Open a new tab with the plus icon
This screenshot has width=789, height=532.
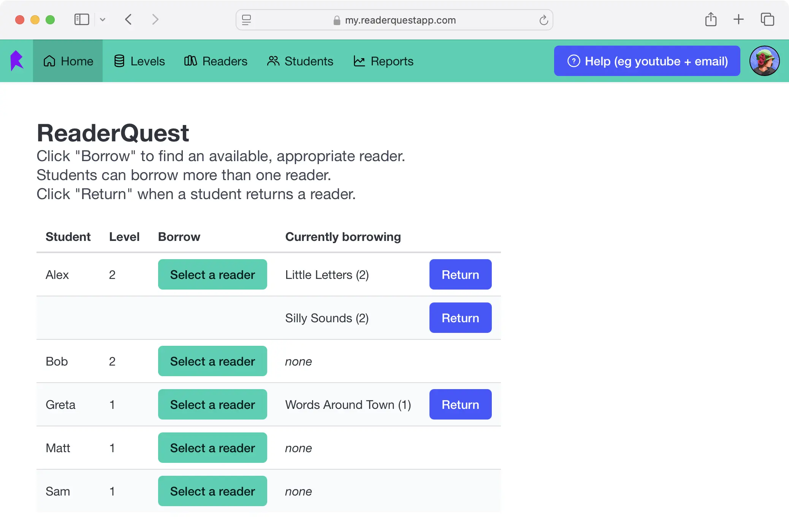coord(738,19)
